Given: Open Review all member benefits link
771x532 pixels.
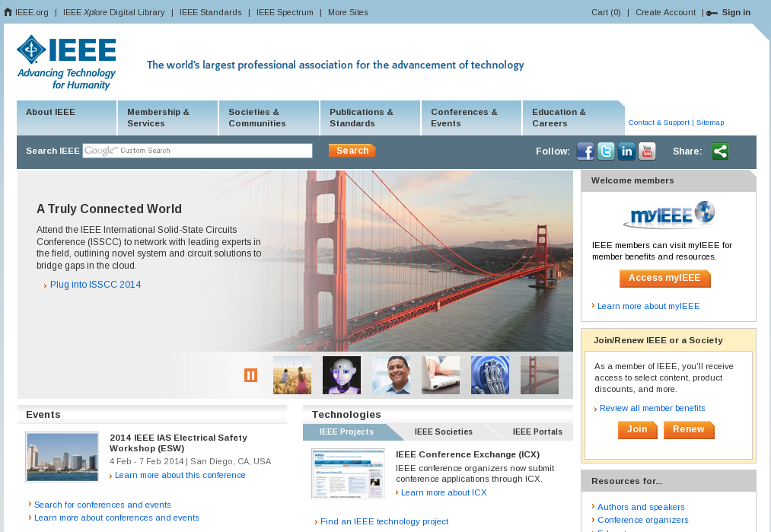Looking at the screenshot, I should (652, 408).
